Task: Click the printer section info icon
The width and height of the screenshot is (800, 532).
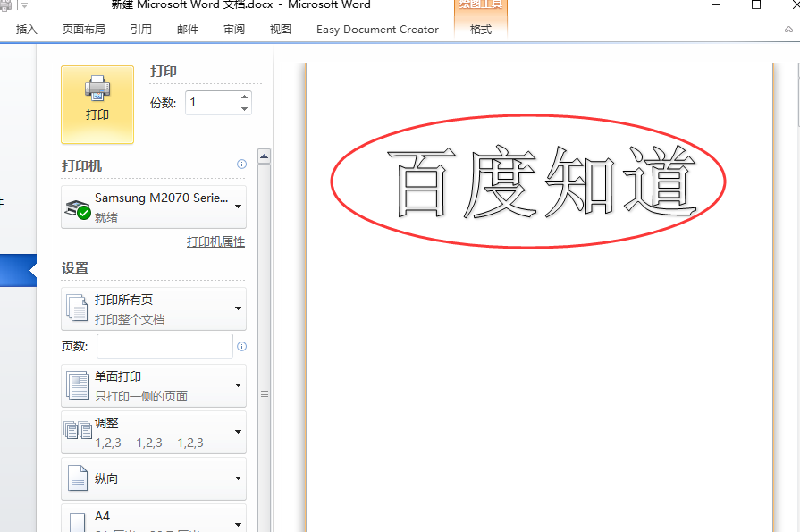Action: pyautogui.click(x=242, y=164)
